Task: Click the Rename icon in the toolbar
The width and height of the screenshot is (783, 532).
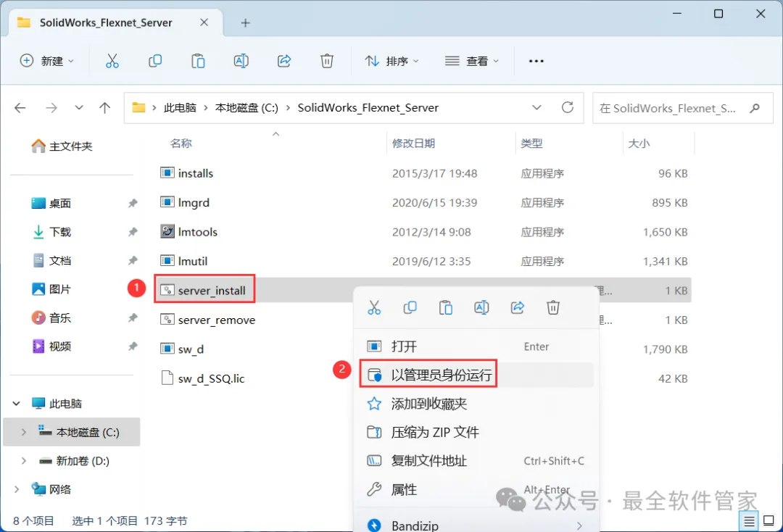Action: coord(241,61)
